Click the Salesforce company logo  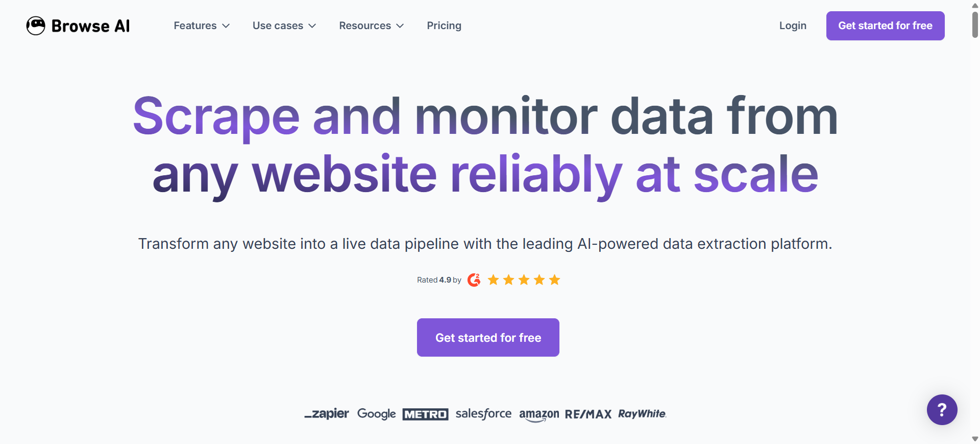483,414
